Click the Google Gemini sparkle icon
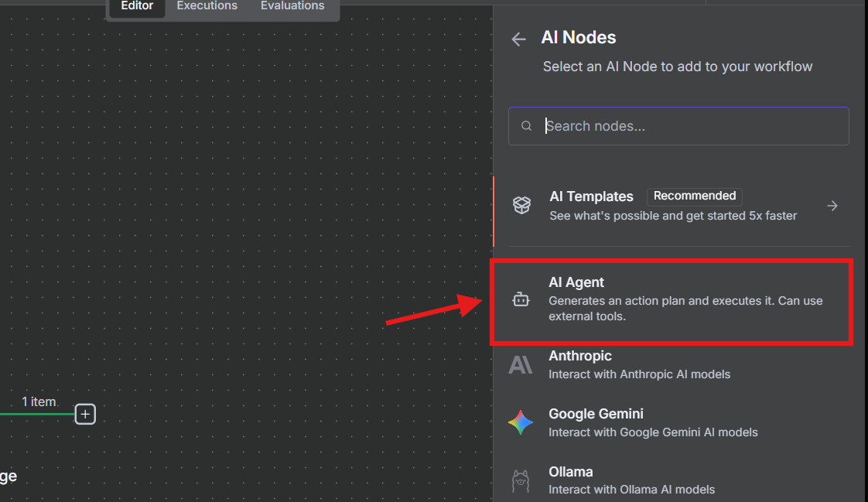The image size is (868, 502). click(x=521, y=422)
